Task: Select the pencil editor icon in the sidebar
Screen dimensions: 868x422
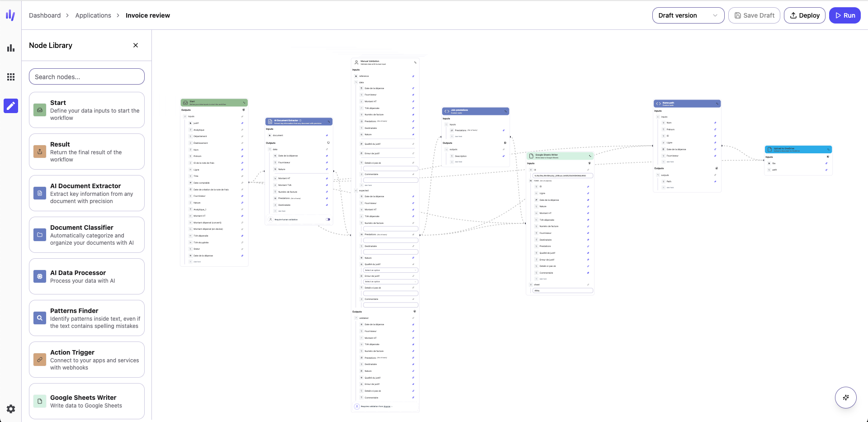Action: point(11,105)
